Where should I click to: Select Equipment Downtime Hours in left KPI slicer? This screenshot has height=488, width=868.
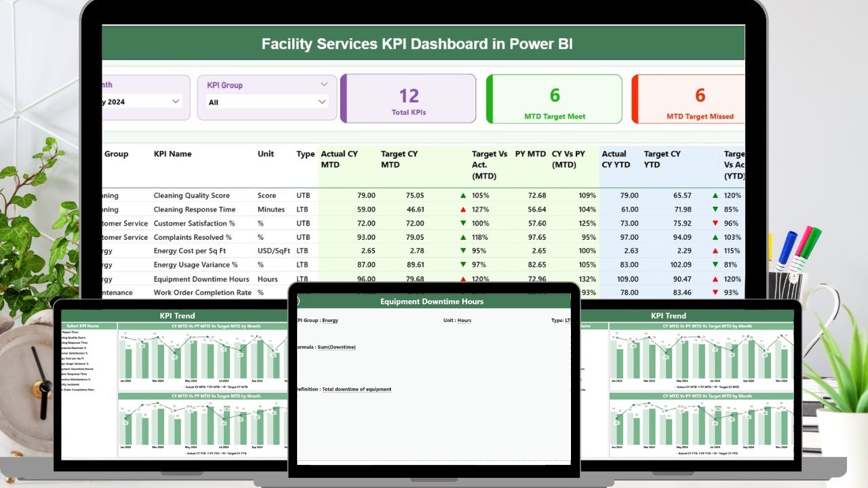tap(78, 369)
